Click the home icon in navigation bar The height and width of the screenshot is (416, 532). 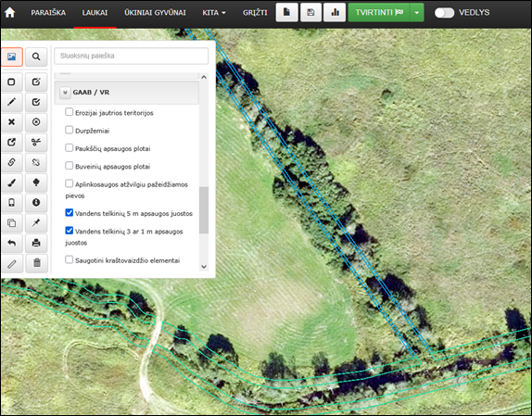(10, 13)
